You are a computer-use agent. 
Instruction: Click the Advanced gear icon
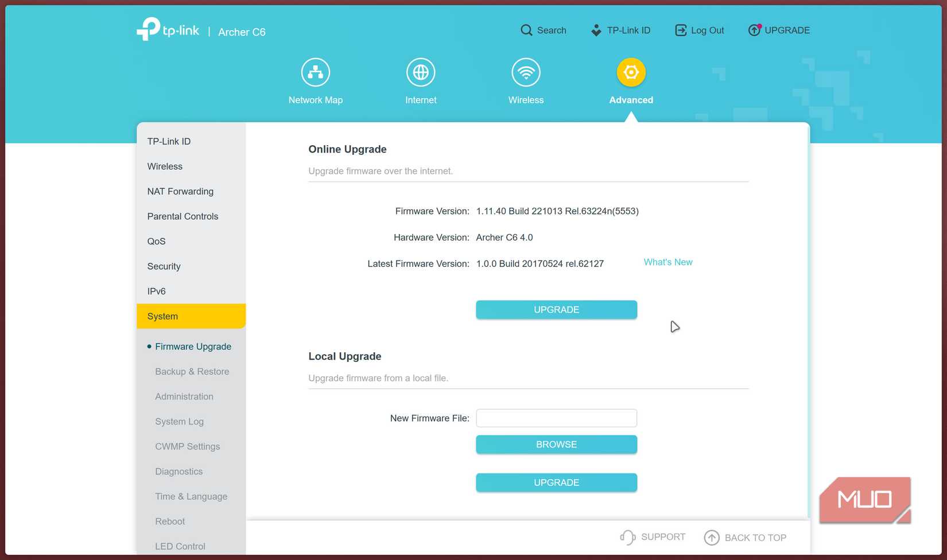[630, 72]
